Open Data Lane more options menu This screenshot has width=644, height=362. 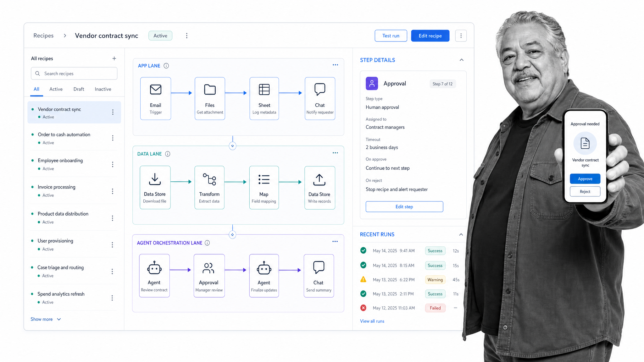point(335,153)
